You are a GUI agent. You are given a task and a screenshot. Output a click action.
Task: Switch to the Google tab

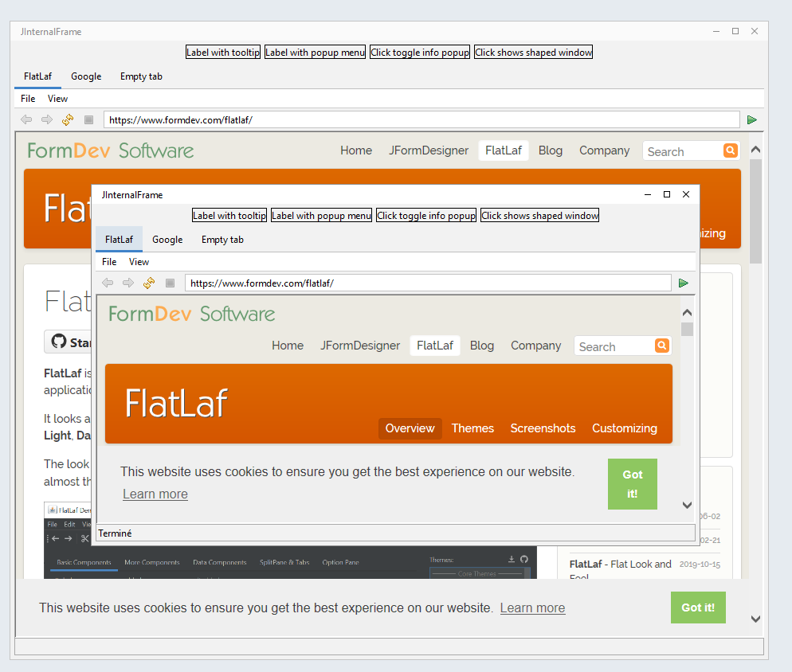(167, 240)
